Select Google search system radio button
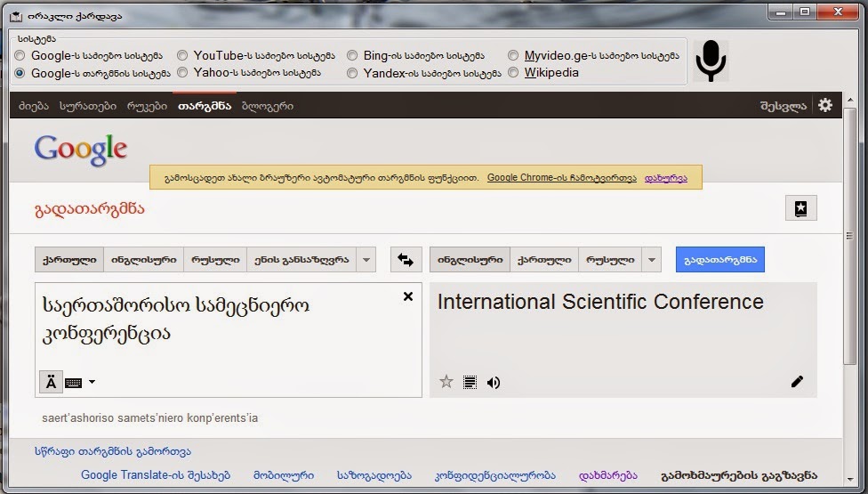This screenshot has width=868, height=494. (20, 55)
